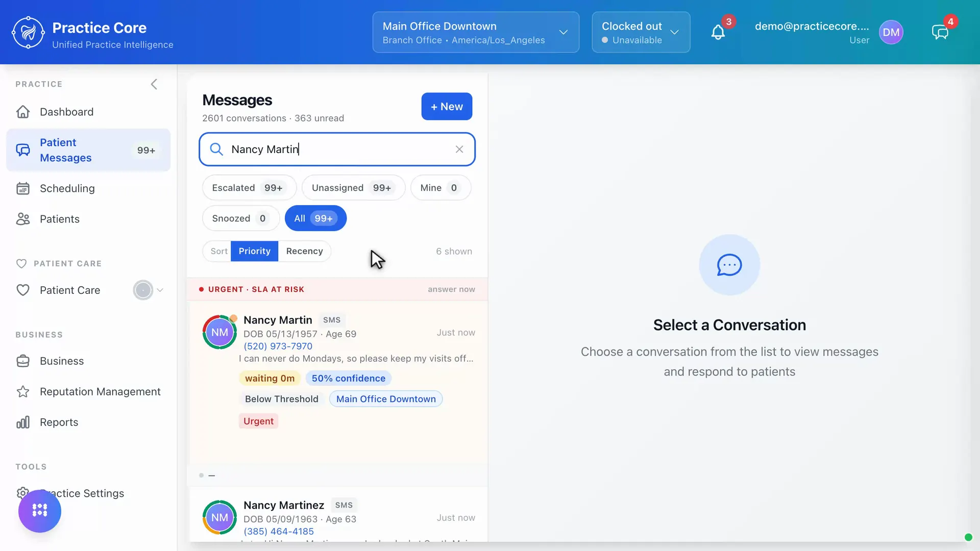Start a new message with + New

click(447, 107)
